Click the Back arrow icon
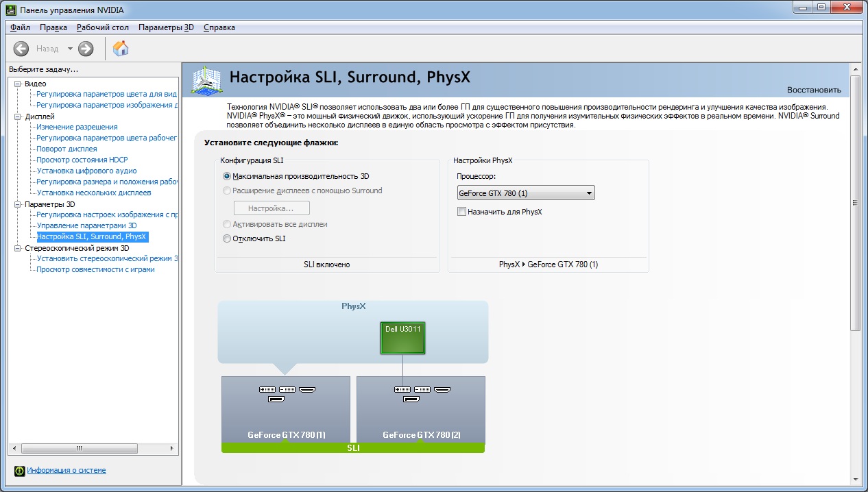The height and width of the screenshot is (492, 868). click(x=21, y=49)
